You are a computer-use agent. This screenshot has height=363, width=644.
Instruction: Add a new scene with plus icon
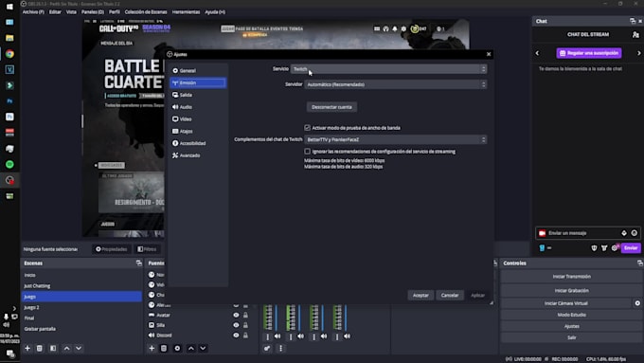[27, 348]
